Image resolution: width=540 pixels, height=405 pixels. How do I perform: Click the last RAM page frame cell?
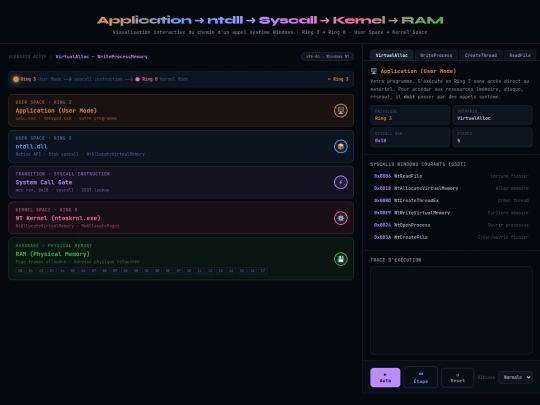(x=263, y=271)
